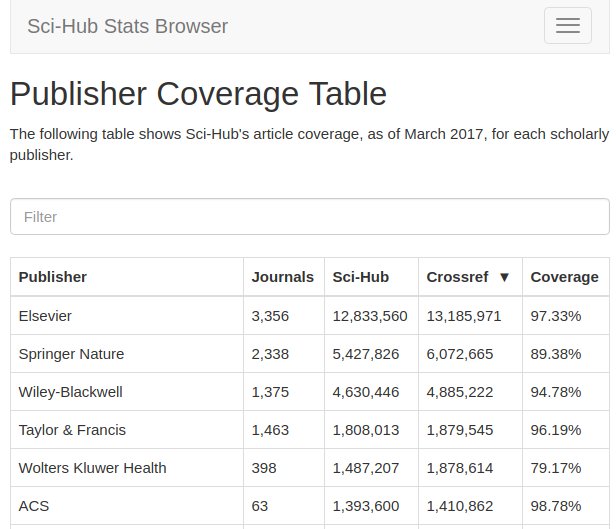Click Sci-Hub value 5,427,826
Viewport: 616px width, 529px height.
point(366,354)
